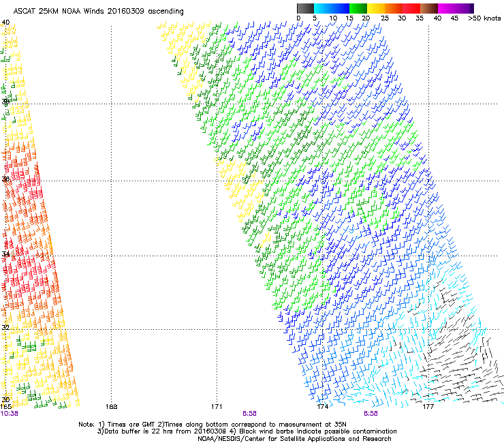Click the title 'ASCAT 25KM NOAA Winds 20160309 ascending'

pos(98,12)
